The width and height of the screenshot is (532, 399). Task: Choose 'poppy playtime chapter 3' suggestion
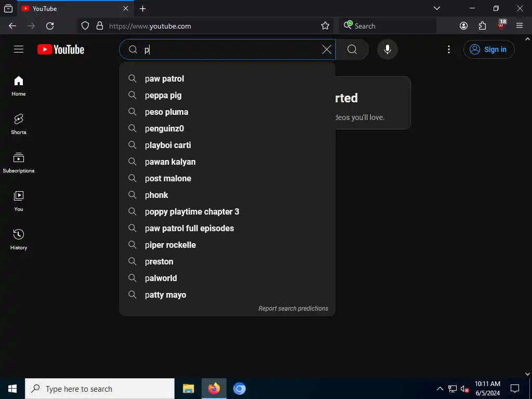(x=228, y=212)
